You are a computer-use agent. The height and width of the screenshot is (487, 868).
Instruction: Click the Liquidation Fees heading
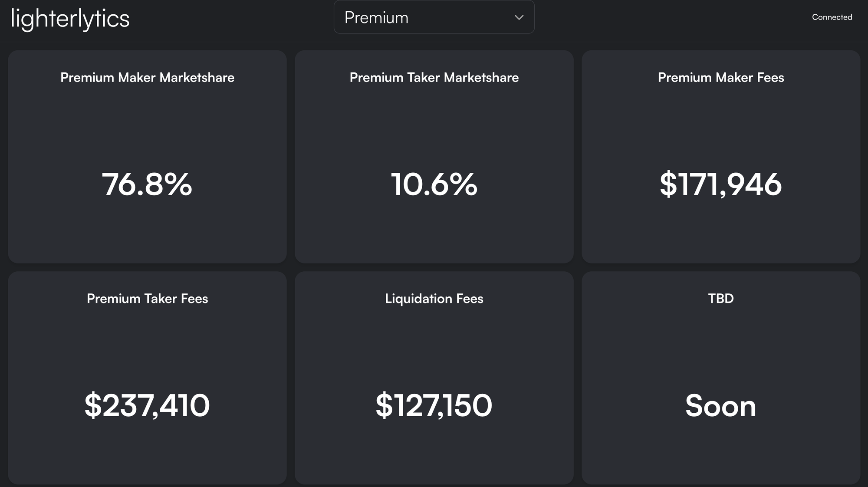click(x=434, y=299)
